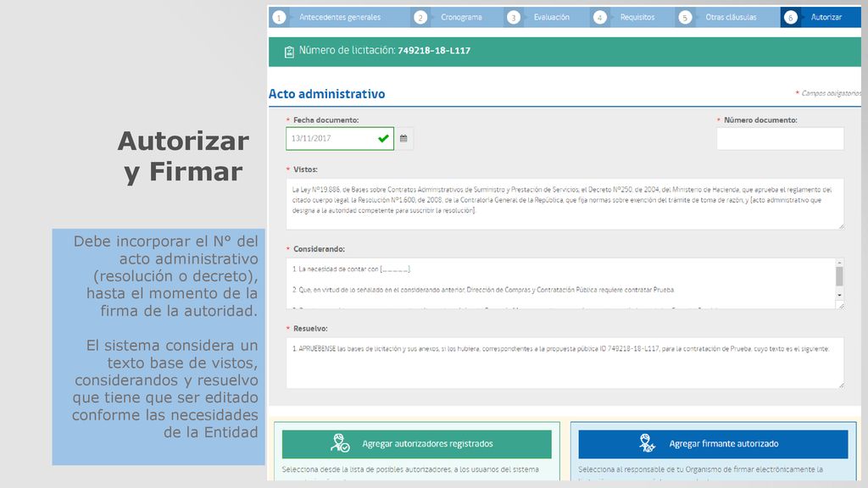
Task: Open the calendar picker next to Fecha documento
Action: tap(403, 138)
